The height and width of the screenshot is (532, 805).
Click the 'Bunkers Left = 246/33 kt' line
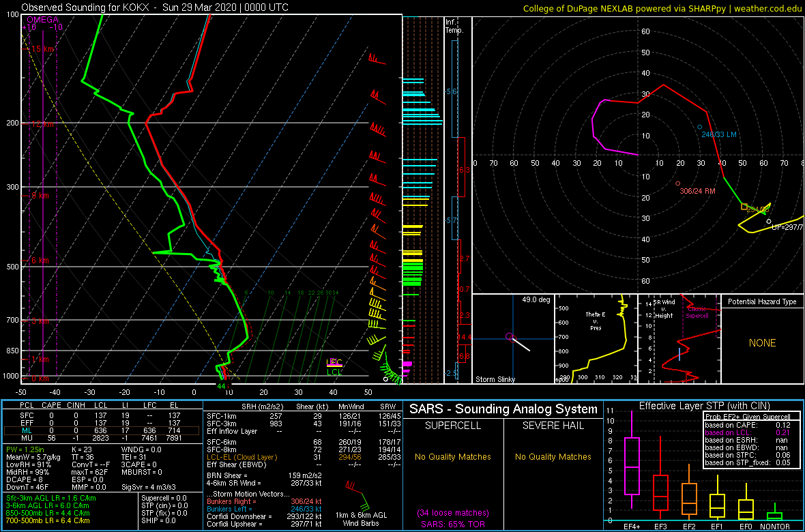click(263, 509)
